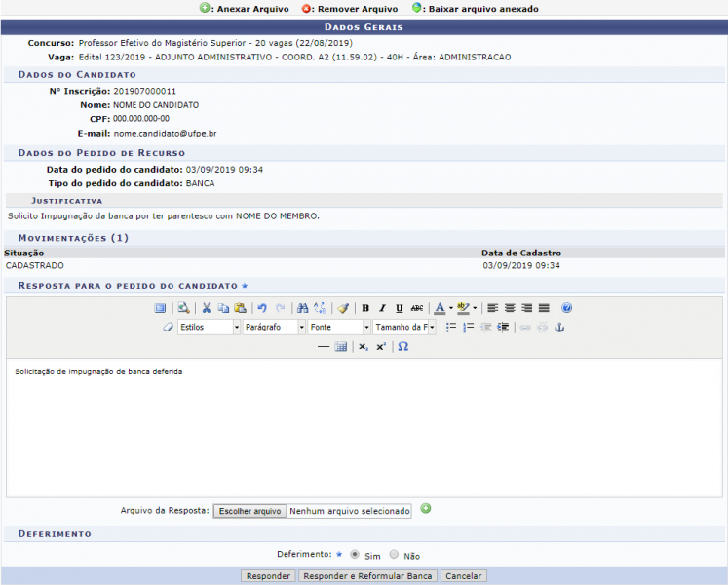The width and height of the screenshot is (728, 585).
Task: Toggle italic formatting in editor
Action: point(382,308)
